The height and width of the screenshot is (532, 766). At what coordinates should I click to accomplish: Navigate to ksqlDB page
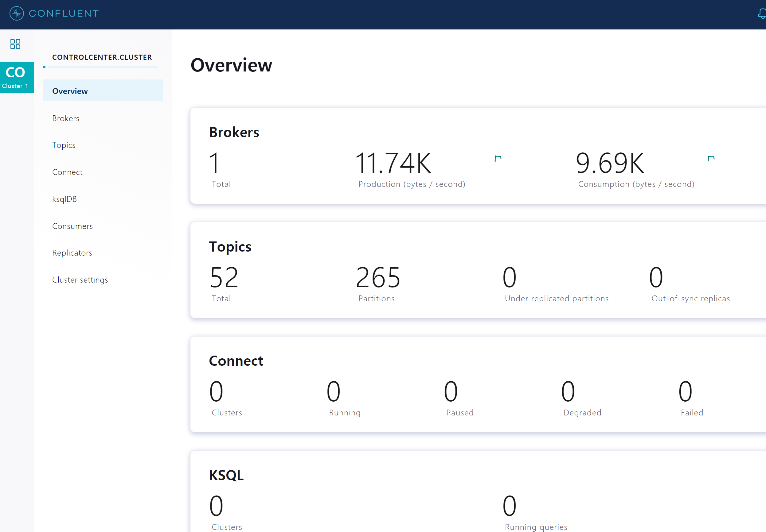(x=64, y=199)
